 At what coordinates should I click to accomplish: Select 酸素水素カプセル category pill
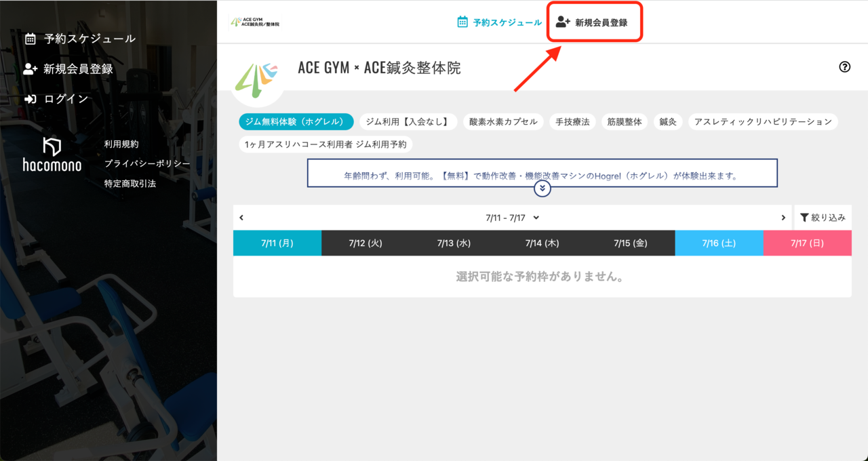503,121
